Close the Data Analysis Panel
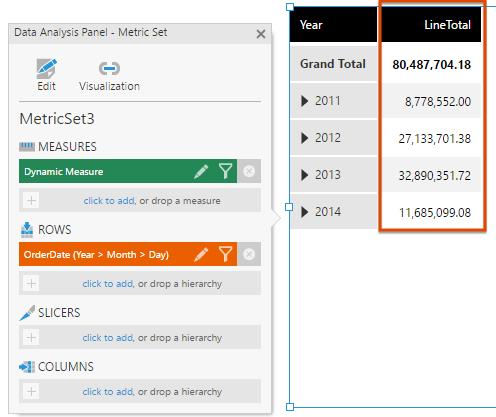 261,34
